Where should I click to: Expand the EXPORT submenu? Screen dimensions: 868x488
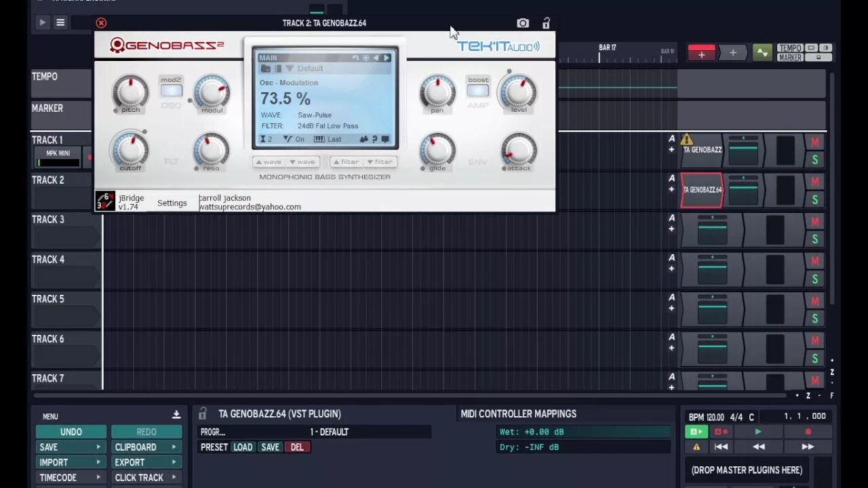tap(146, 462)
